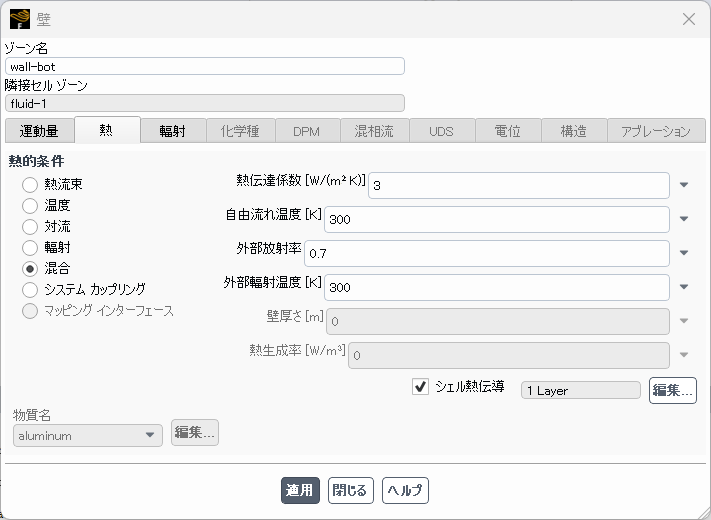Click the 1 Layer field
Screen dimensions: 711x520
point(580,390)
